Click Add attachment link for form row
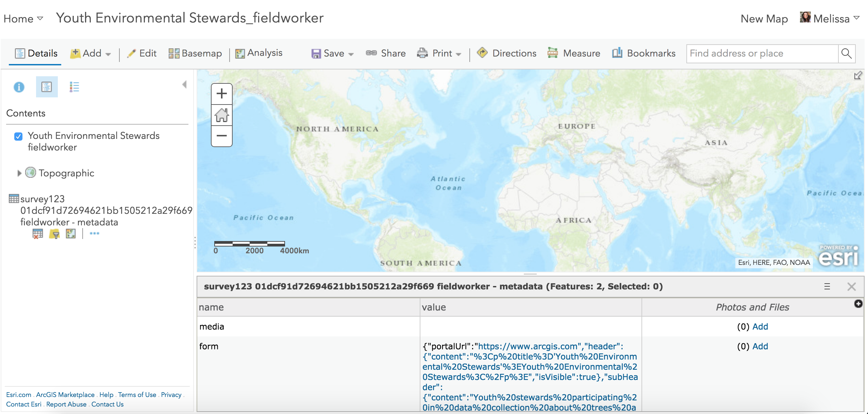 click(x=760, y=346)
